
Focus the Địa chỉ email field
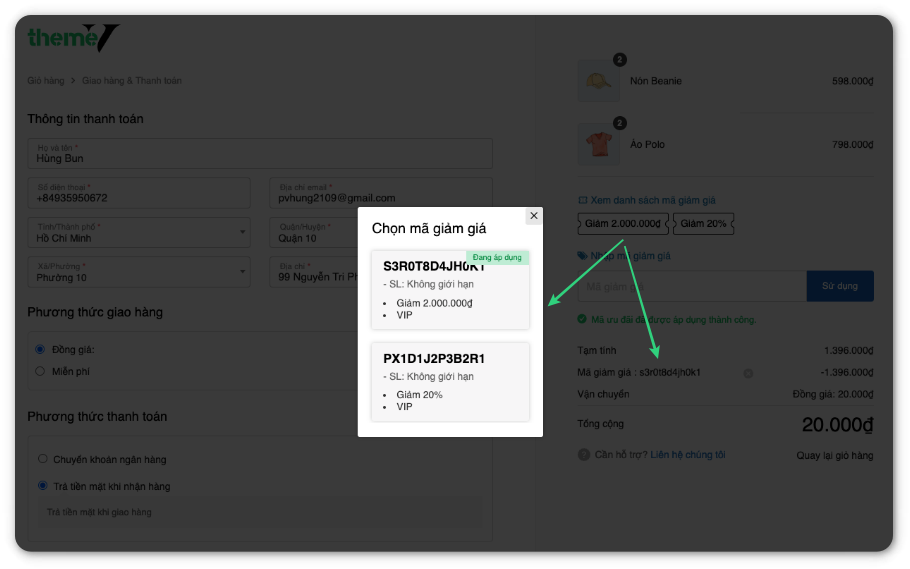coord(381,193)
